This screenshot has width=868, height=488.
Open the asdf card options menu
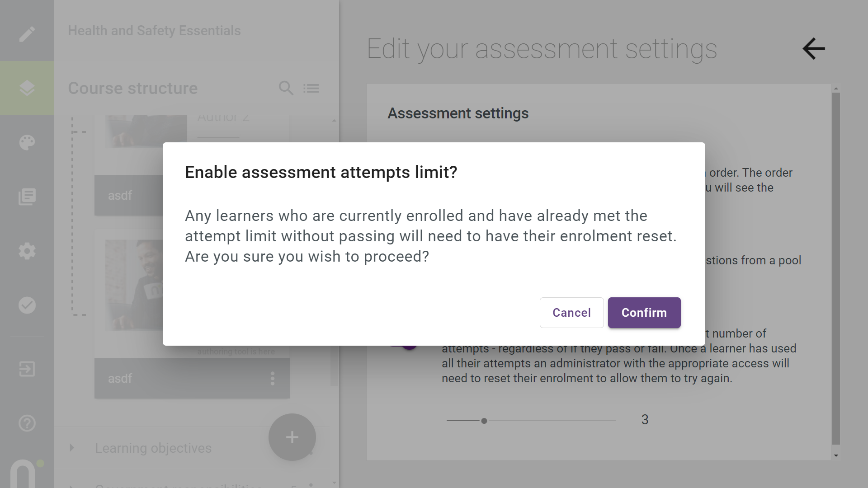273,379
